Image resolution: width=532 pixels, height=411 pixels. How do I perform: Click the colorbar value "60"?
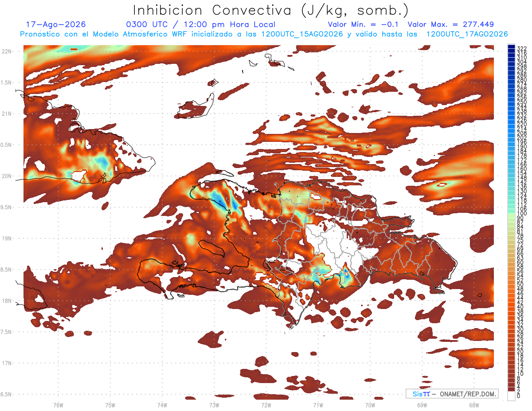(x=520, y=262)
